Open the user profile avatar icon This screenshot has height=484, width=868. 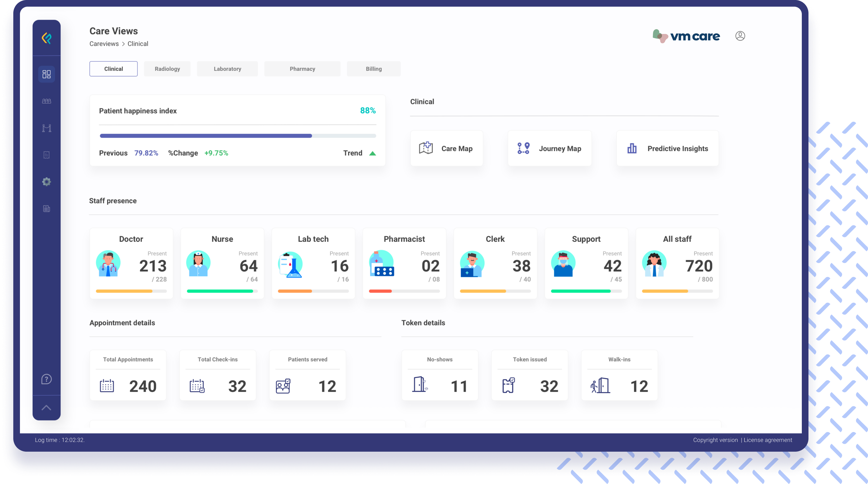pyautogui.click(x=740, y=36)
